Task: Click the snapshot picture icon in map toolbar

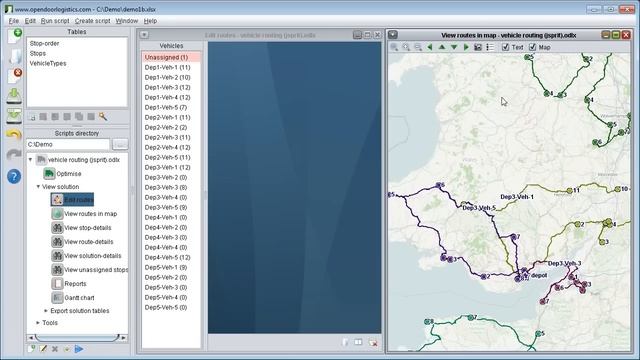Action: (478, 47)
